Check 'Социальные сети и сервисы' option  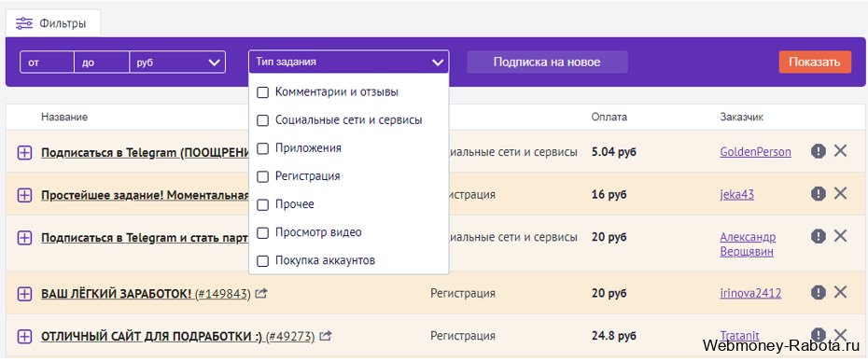point(263,120)
